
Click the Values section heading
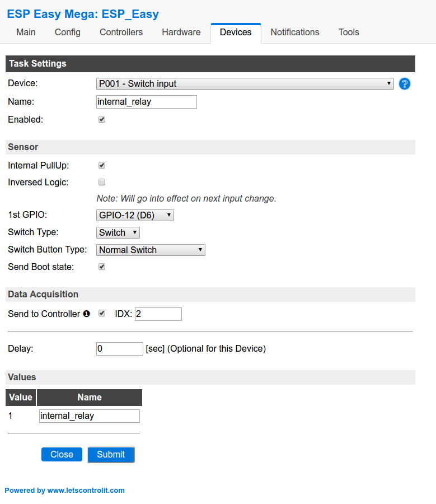tap(210, 377)
